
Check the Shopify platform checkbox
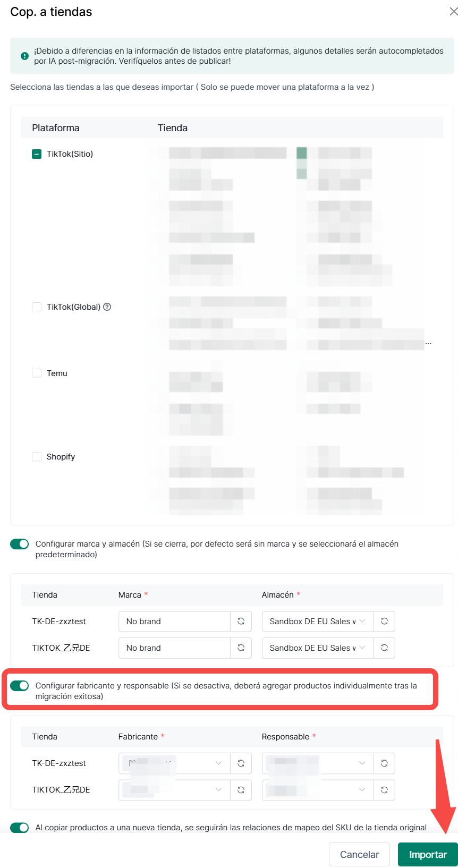point(37,456)
